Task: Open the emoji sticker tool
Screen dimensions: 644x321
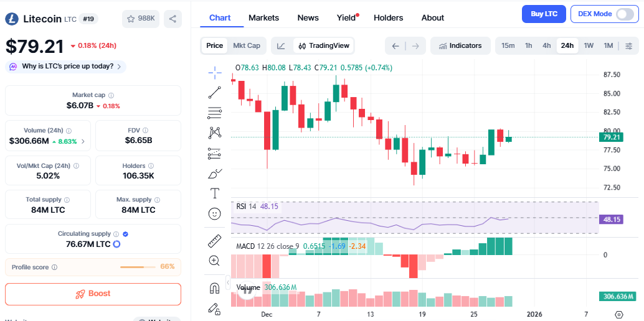Action: point(215,213)
